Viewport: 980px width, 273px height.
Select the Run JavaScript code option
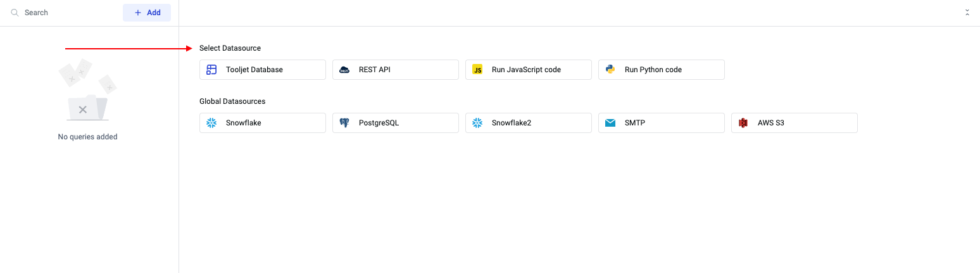click(526, 70)
